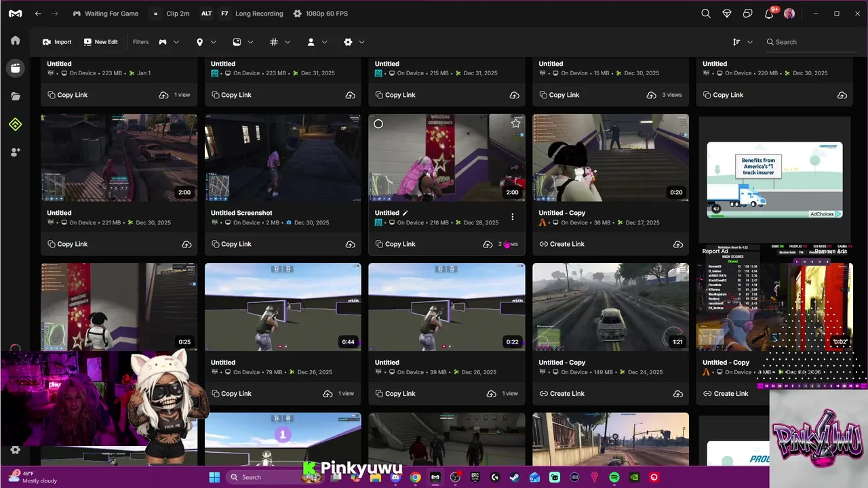Viewport: 868px width, 488px height.
Task: Open notifications bell with 9+ badge
Action: [770, 14]
